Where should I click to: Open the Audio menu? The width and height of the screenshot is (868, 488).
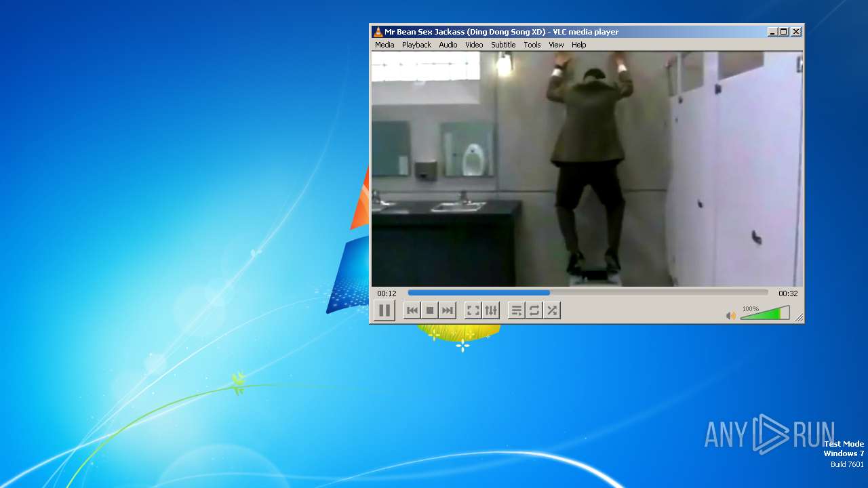click(x=448, y=45)
